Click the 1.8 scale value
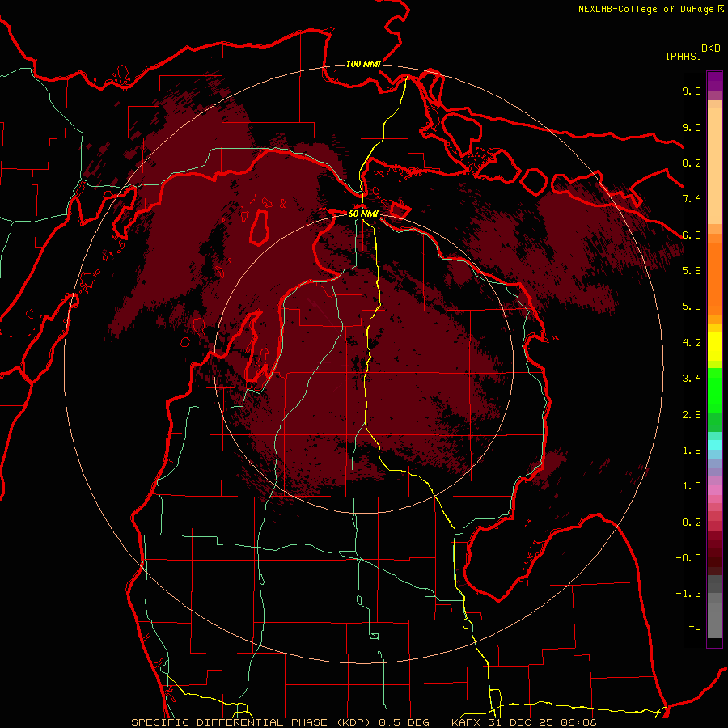 click(x=692, y=451)
